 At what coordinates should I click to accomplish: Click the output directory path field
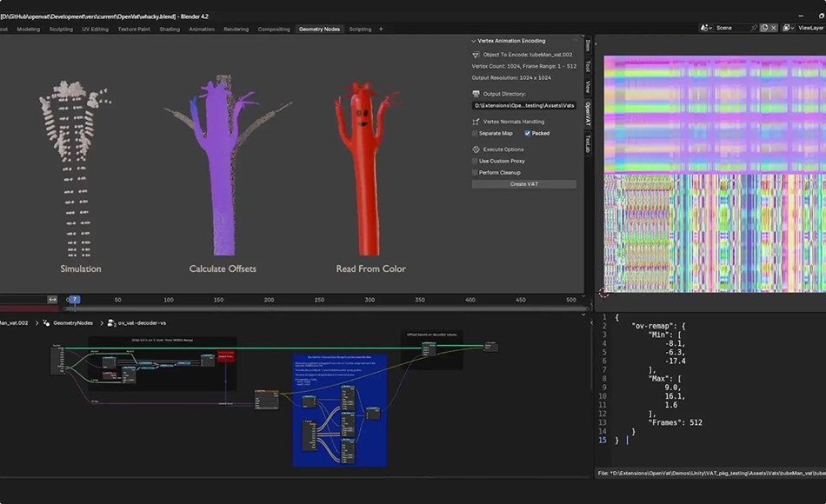(526, 105)
